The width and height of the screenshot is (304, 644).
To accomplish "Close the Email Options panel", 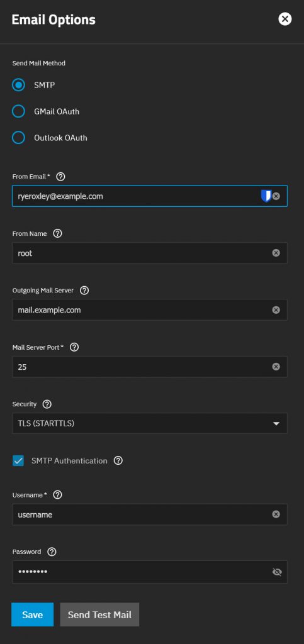I will (x=284, y=19).
